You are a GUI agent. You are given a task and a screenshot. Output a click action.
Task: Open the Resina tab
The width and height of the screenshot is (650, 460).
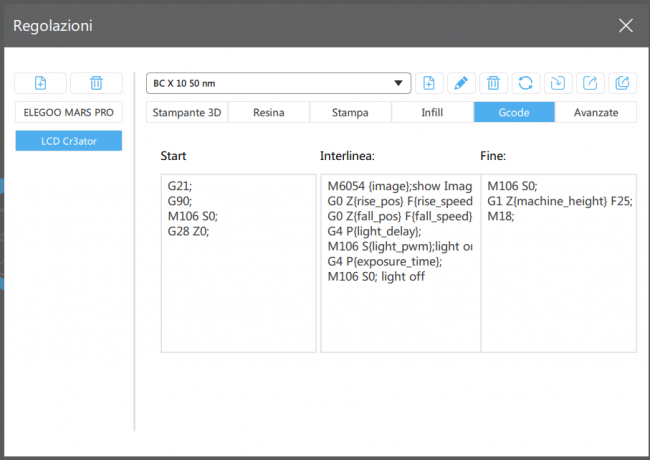click(x=268, y=112)
